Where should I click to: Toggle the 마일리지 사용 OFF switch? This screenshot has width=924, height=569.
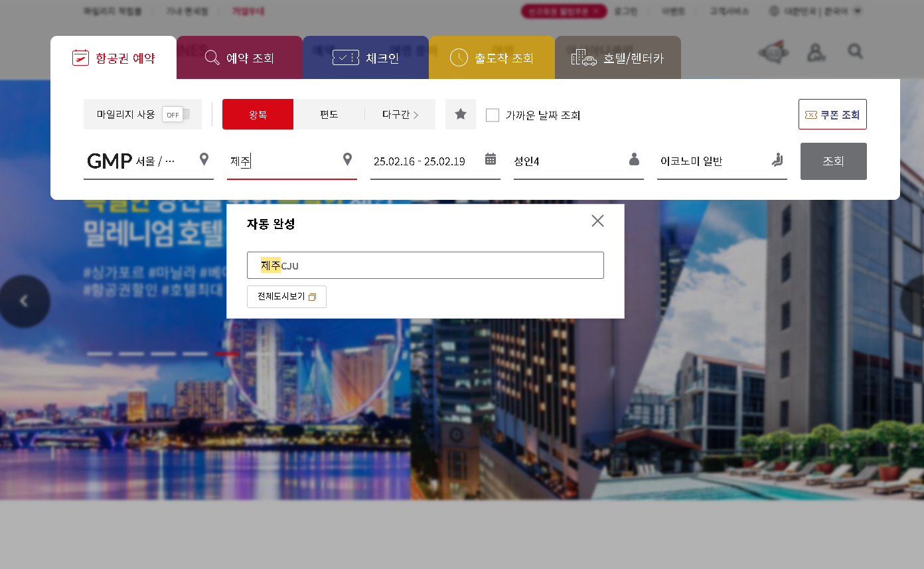pyautogui.click(x=173, y=114)
